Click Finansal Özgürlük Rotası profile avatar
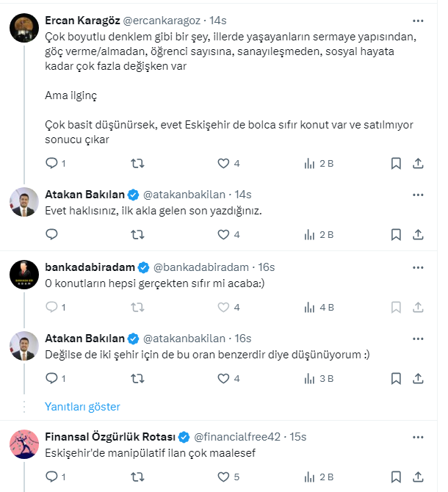Image resolution: width=448 pixels, height=492 pixels. (24, 443)
